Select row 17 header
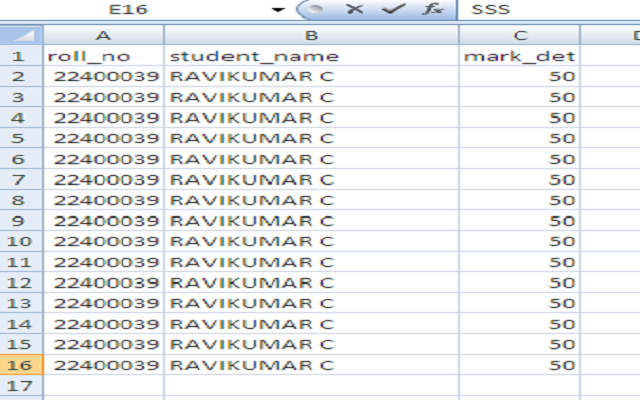Screen dimensions: 640x400 (21, 386)
